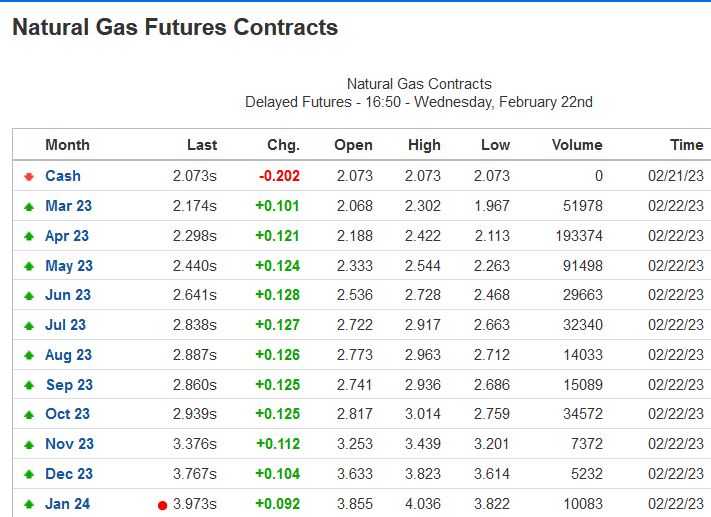The width and height of the screenshot is (711, 517).
Task: Open the Nov 23 contract link
Action: pos(69,444)
